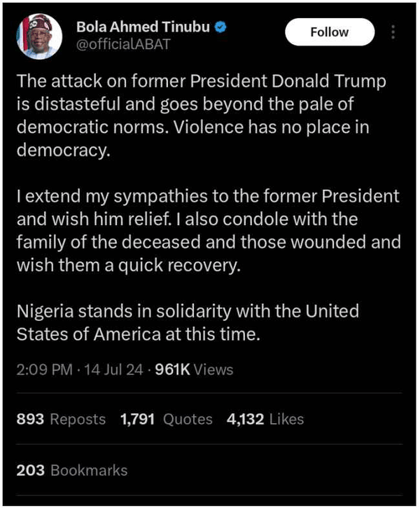Click the Bola Ahmed Tinubu display name
This screenshot has height=508, width=420.
(144, 29)
